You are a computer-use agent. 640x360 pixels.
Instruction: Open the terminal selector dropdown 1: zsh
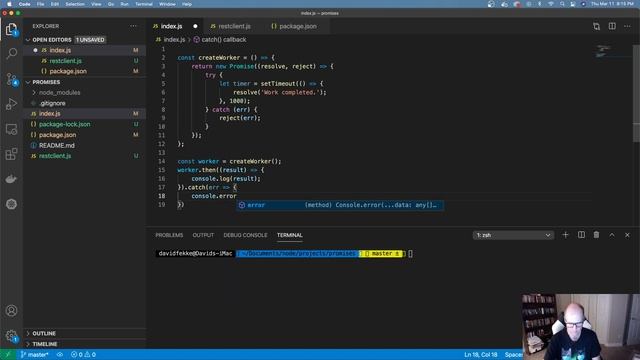(x=513, y=235)
